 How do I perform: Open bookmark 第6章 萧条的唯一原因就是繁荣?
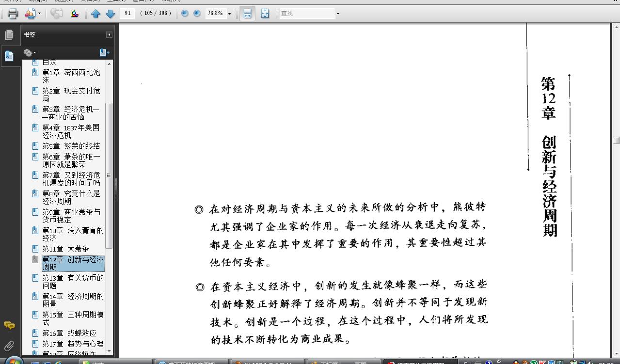71,160
